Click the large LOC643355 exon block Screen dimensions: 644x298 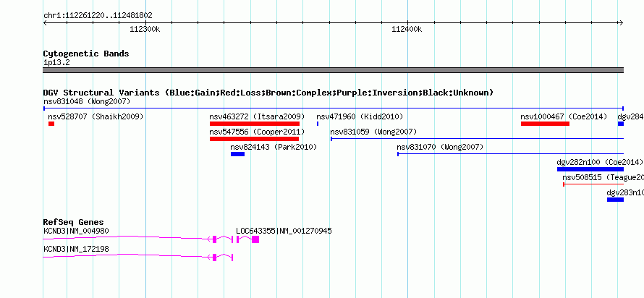[255, 239]
